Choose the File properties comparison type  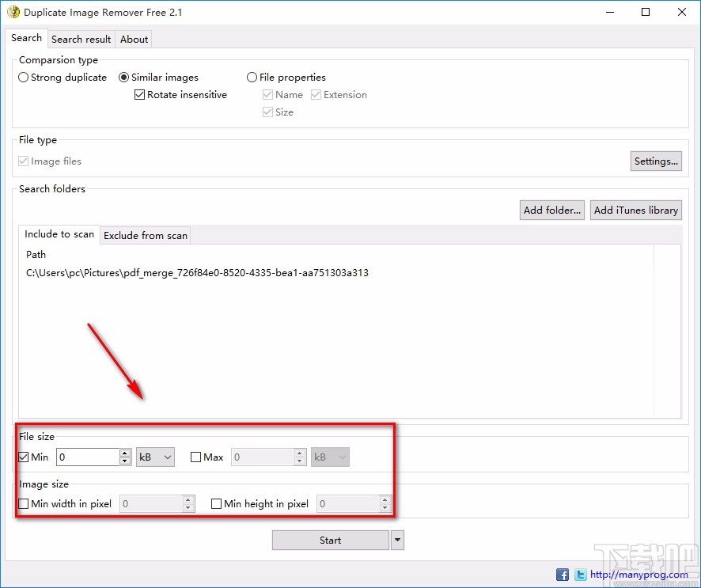point(252,77)
